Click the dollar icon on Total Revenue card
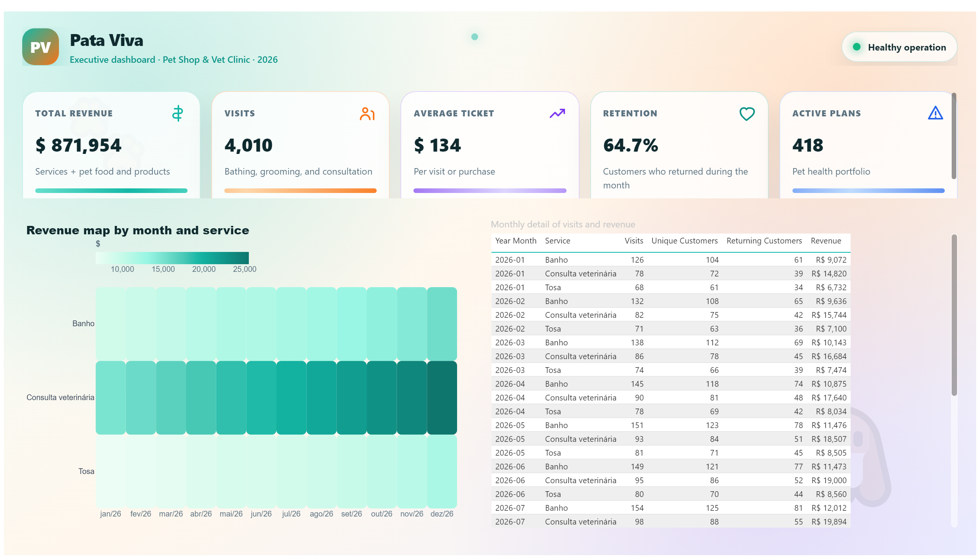 click(177, 114)
